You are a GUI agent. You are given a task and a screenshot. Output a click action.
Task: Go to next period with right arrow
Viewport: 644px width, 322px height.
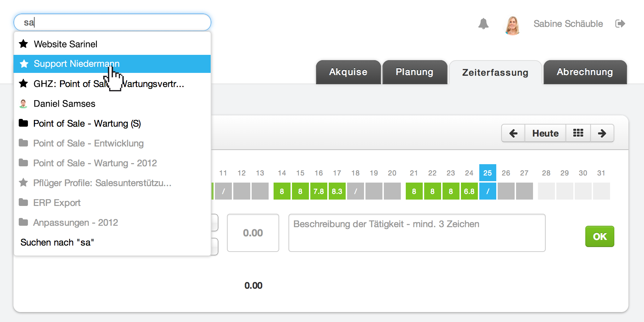602,133
